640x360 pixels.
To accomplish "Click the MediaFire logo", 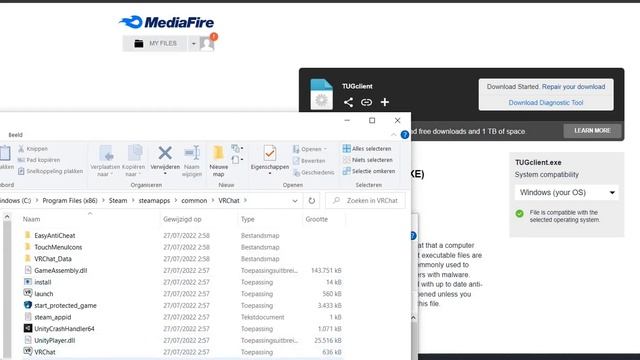I will point(167,22).
